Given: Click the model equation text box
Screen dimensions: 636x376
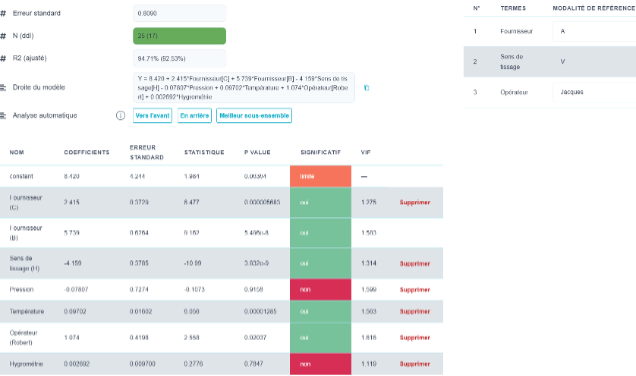Looking at the screenshot, I should coord(244,88).
